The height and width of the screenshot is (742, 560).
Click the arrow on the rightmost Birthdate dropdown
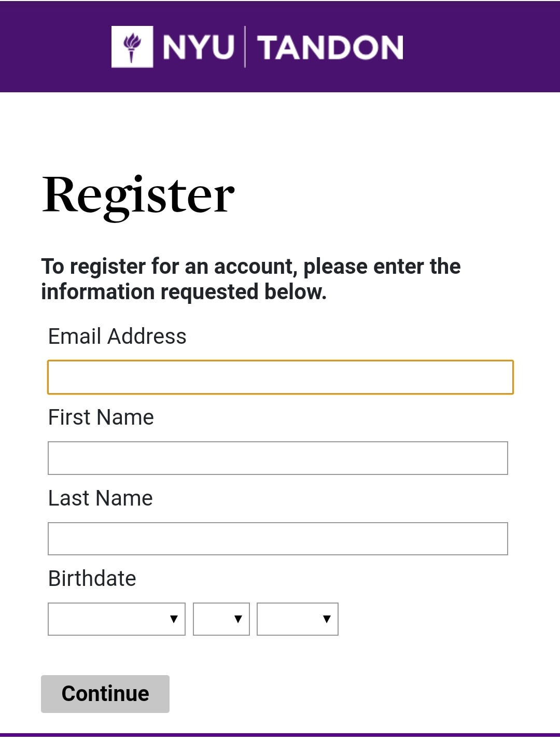click(x=327, y=619)
